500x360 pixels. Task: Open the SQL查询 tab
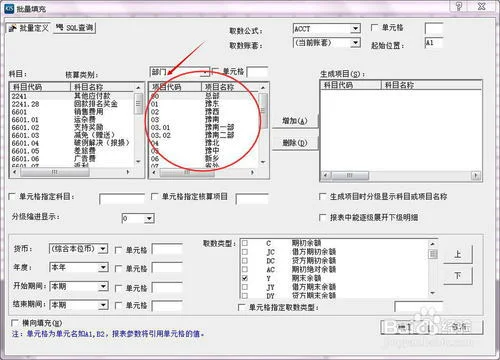[x=75, y=28]
